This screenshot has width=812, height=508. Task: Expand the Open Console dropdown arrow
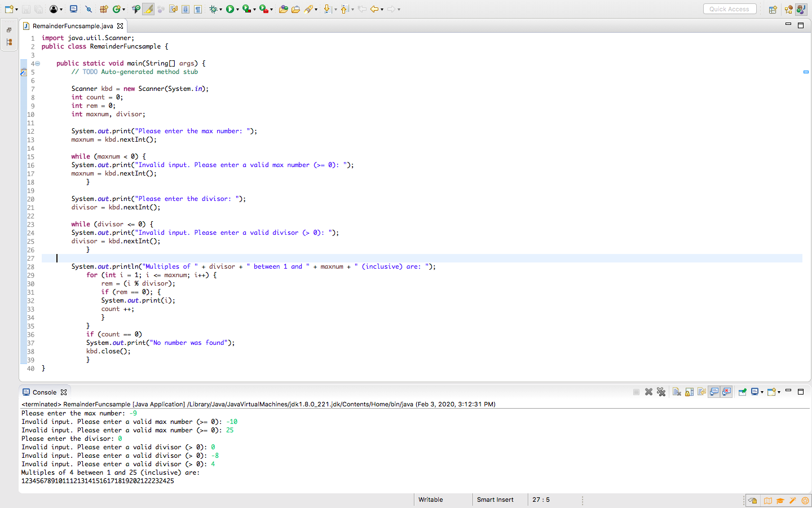pyautogui.click(x=779, y=392)
